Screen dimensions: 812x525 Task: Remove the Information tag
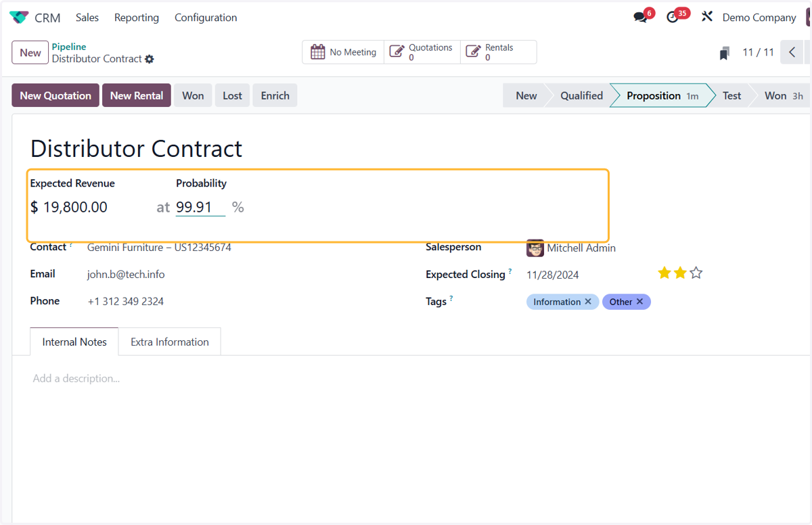(588, 302)
